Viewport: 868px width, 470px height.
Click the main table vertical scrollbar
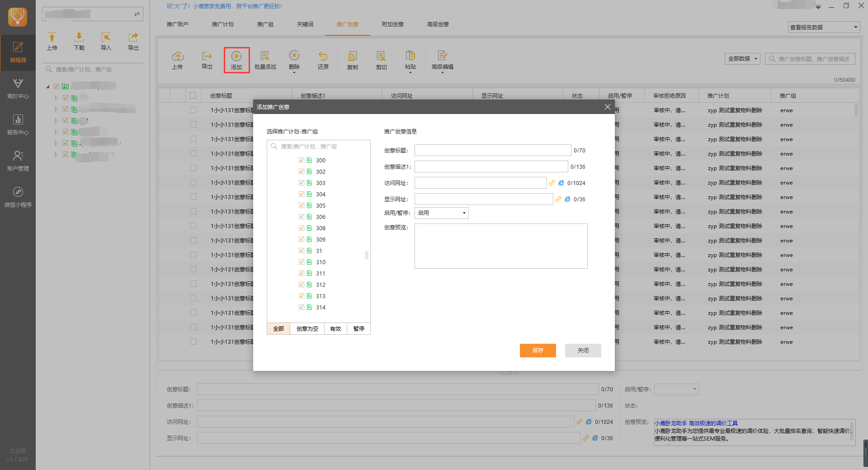(856, 110)
